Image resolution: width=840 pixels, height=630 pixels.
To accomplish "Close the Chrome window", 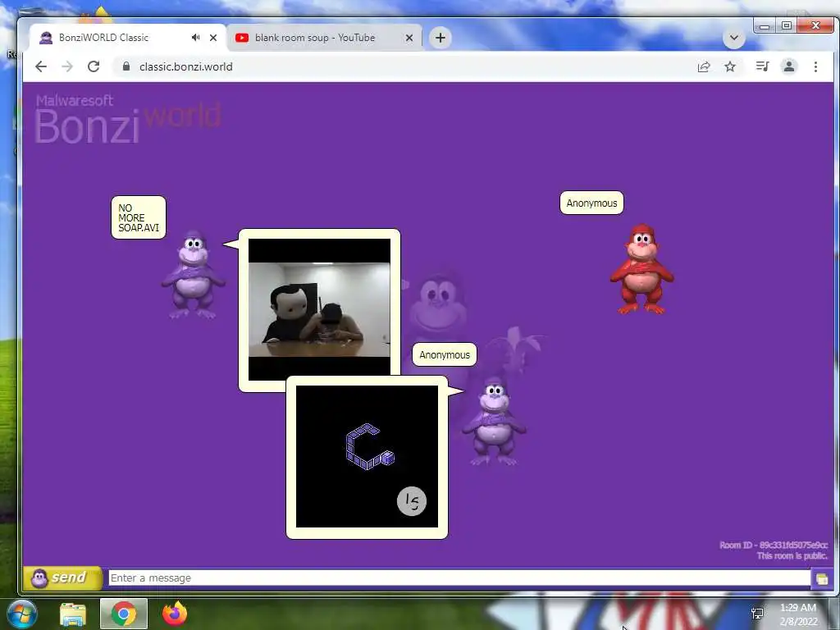I will (x=815, y=25).
